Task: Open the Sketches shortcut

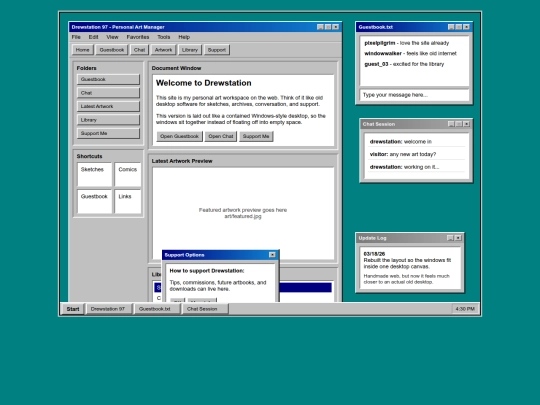Action: tap(95, 174)
